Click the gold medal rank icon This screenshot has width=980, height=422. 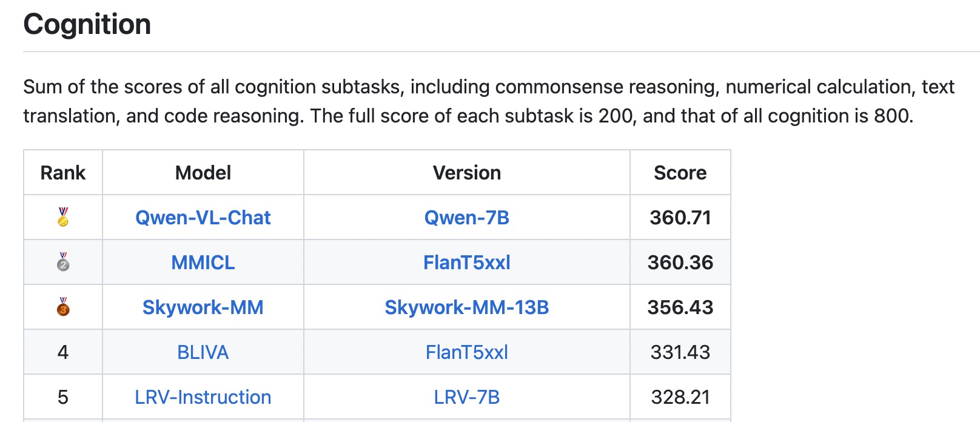click(x=63, y=217)
